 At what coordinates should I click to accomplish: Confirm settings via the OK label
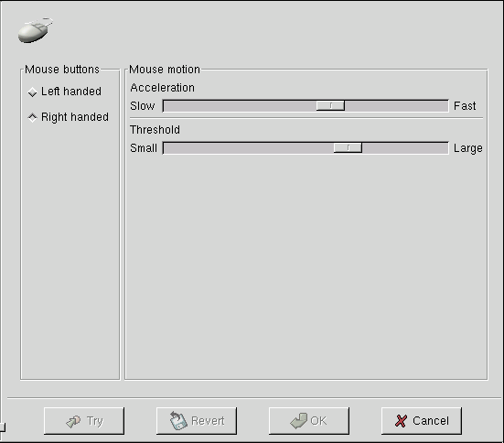(x=318, y=421)
